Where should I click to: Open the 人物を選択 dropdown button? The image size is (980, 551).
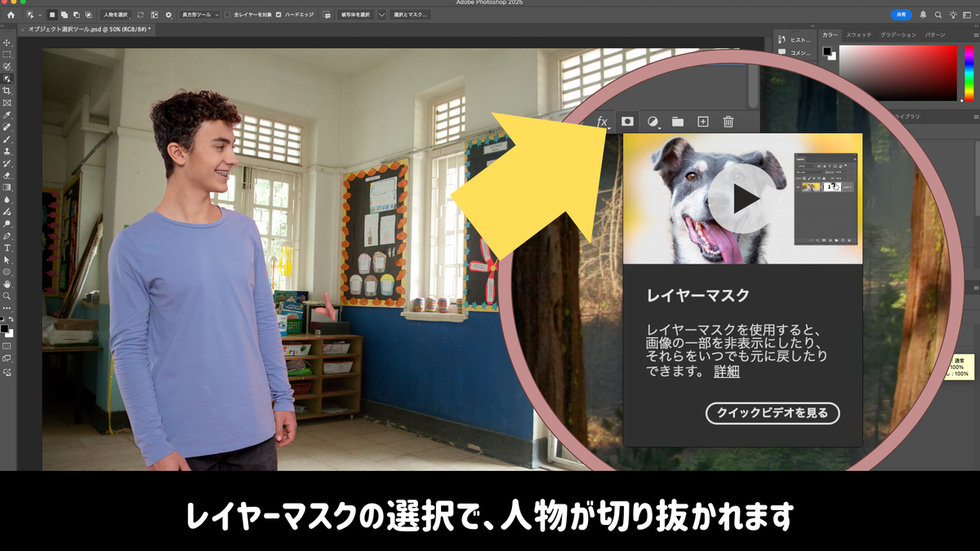click(115, 15)
